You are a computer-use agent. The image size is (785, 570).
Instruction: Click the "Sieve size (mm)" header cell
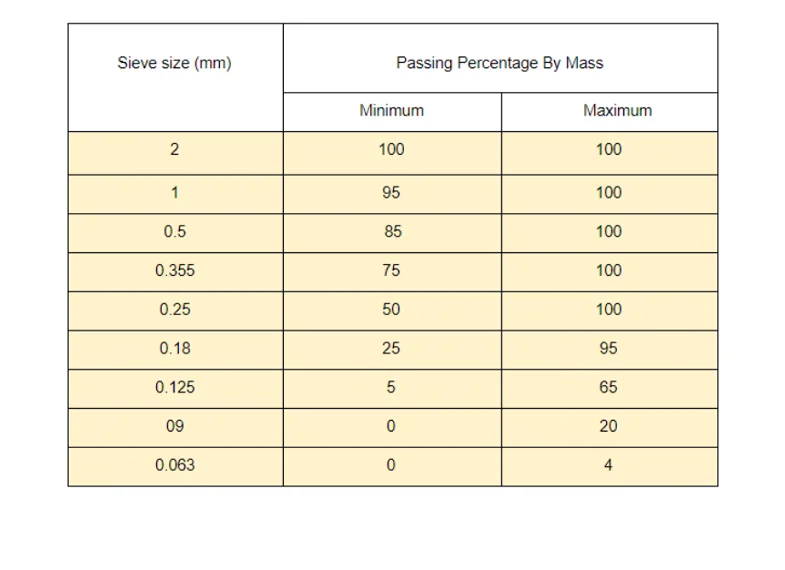tap(176, 78)
